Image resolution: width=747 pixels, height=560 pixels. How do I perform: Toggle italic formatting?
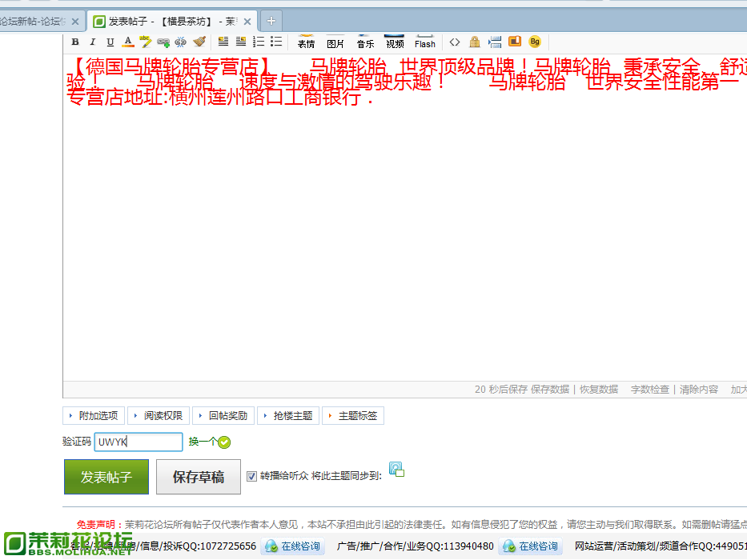[93, 42]
